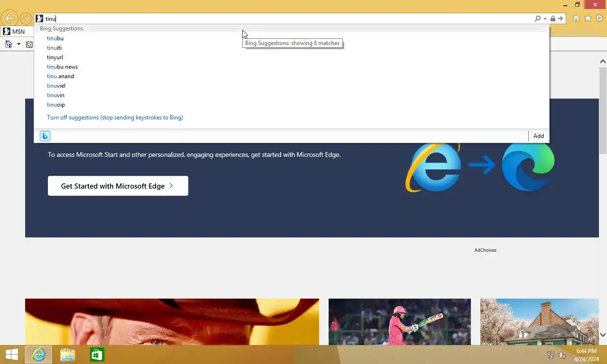Screen dimensions: 607x364
Task: Pick the 'tinuviel' suggestion
Action: [x=56, y=86]
